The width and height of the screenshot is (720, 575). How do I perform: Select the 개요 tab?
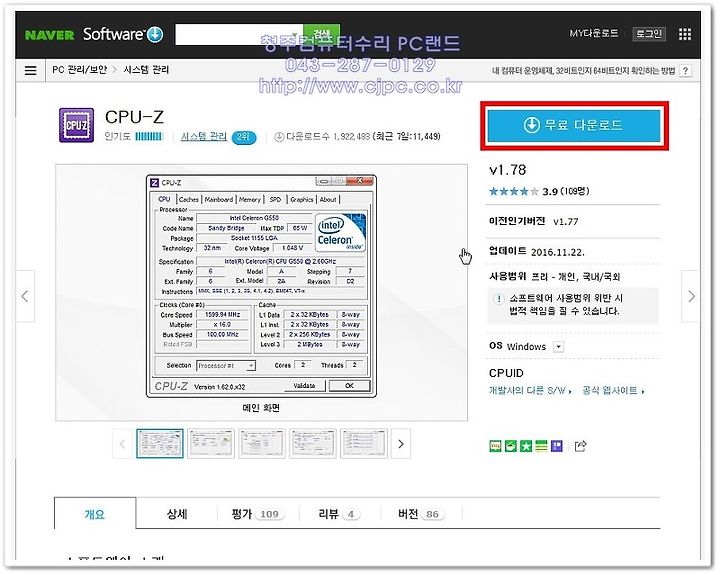(x=95, y=513)
